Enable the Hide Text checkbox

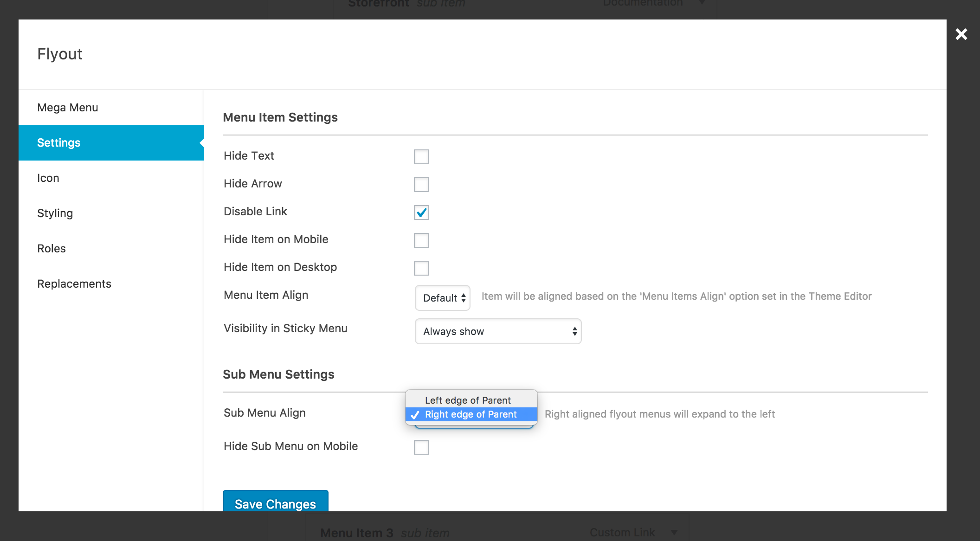421,157
